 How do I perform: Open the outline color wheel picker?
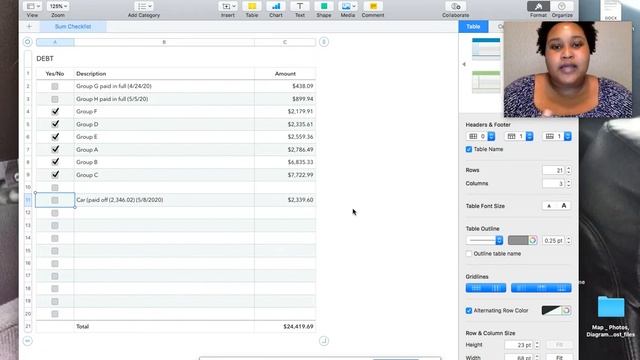click(533, 240)
